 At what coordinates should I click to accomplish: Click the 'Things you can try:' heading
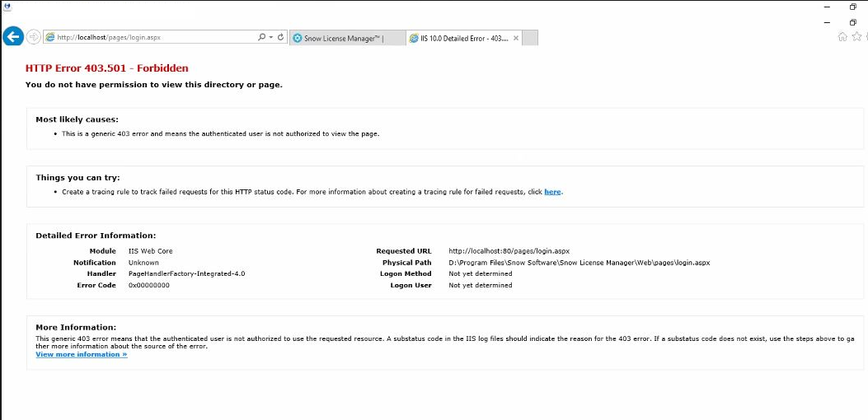tap(78, 178)
